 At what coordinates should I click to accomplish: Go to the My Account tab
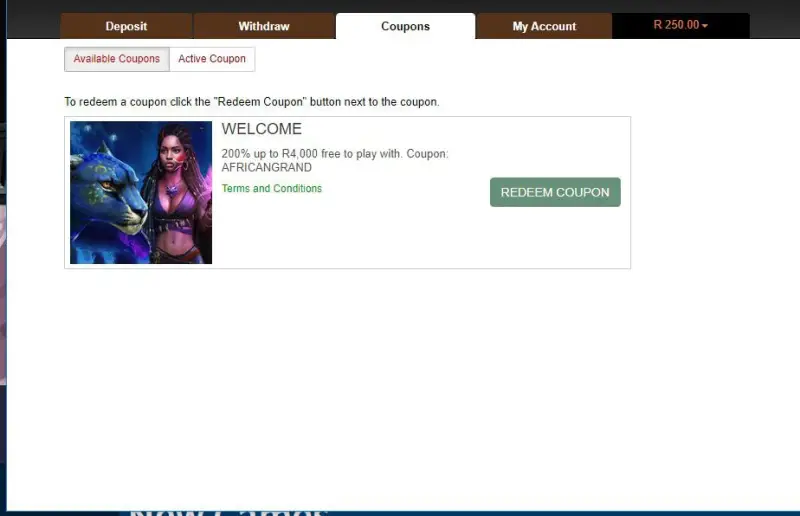pyautogui.click(x=544, y=26)
